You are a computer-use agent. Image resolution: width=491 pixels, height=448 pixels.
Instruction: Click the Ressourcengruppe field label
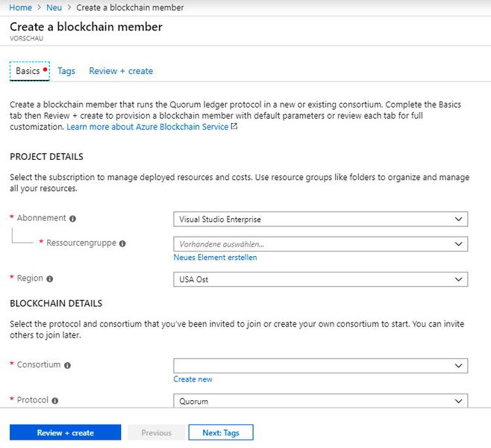81,243
